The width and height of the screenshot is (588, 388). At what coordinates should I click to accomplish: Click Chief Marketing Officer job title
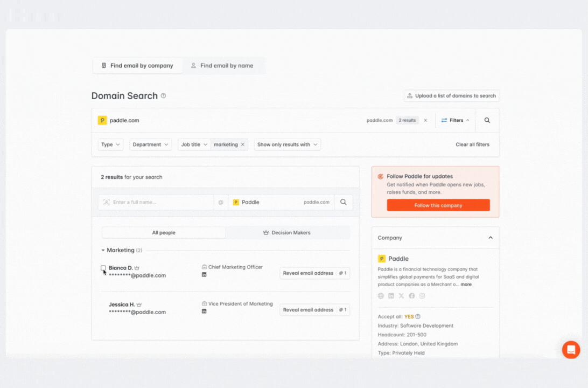pyautogui.click(x=235, y=267)
